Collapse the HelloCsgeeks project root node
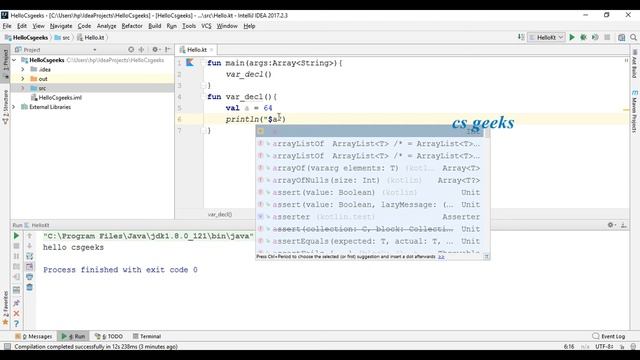Screen dimensions: 640x360 pos(15,60)
